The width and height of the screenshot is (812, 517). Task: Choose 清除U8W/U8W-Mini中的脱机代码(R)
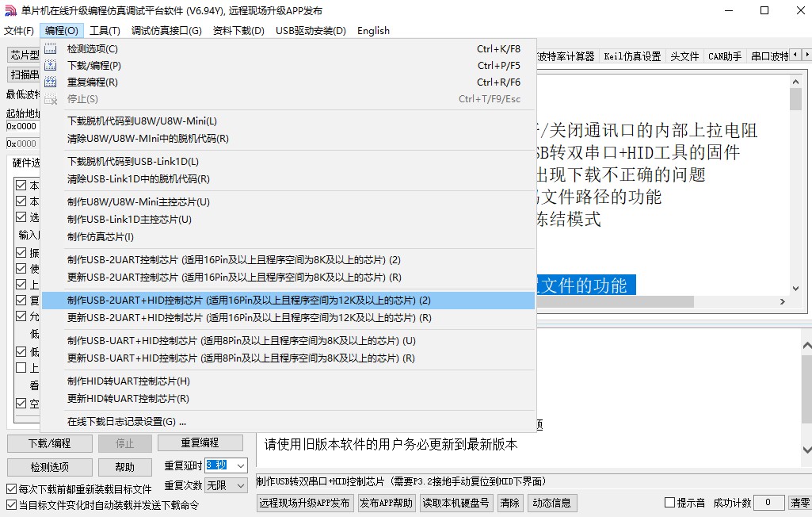pos(288,139)
